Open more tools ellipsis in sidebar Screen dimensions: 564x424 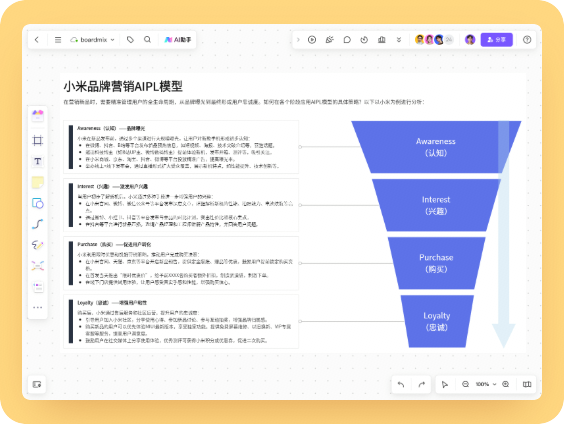click(38, 307)
